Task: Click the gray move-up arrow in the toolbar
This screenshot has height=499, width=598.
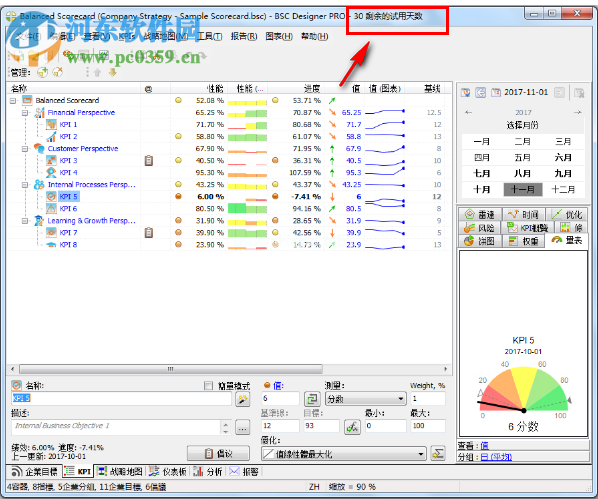Action: tap(97, 72)
